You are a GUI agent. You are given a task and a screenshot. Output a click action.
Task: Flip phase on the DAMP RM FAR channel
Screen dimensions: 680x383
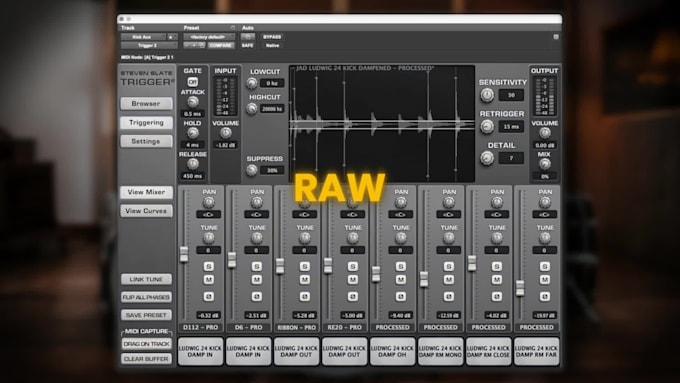coord(545,297)
